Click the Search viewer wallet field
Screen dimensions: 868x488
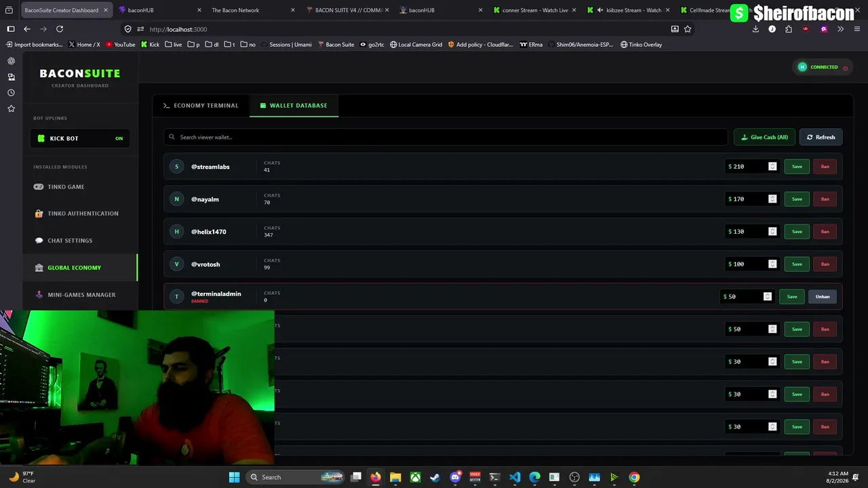[446, 137]
